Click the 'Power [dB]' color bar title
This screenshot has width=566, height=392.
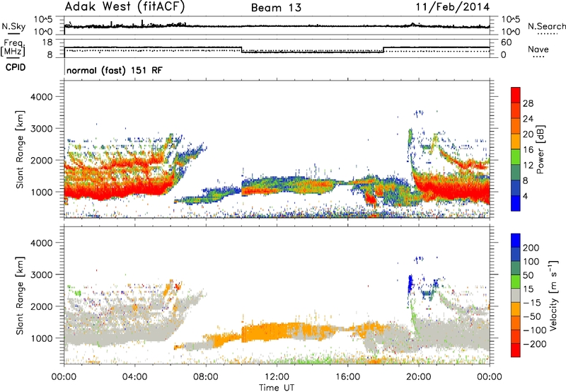[540, 149]
